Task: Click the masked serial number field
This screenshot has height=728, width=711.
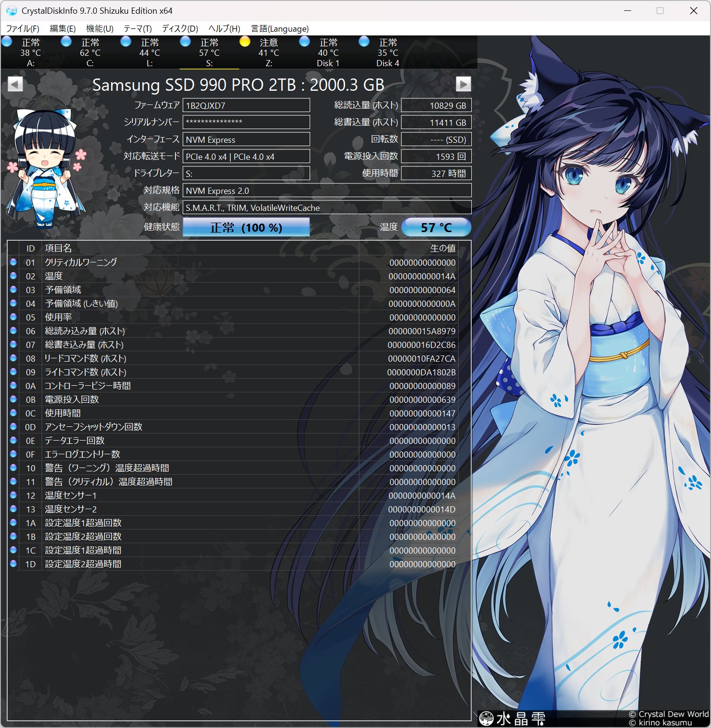Action: (x=246, y=122)
